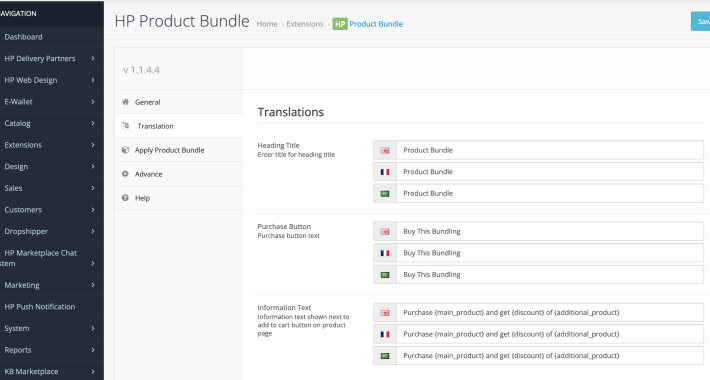This screenshot has height=380, width=710.
Task: Open the Apply Product Bundle tab
Action: pyautogui.click(x=178, y=150)
